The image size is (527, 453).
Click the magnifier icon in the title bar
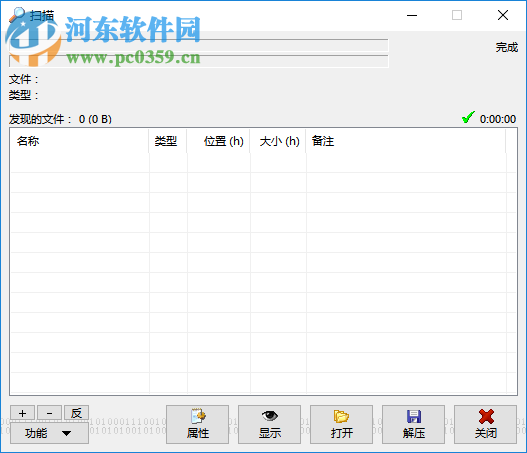tap(16, 15)
